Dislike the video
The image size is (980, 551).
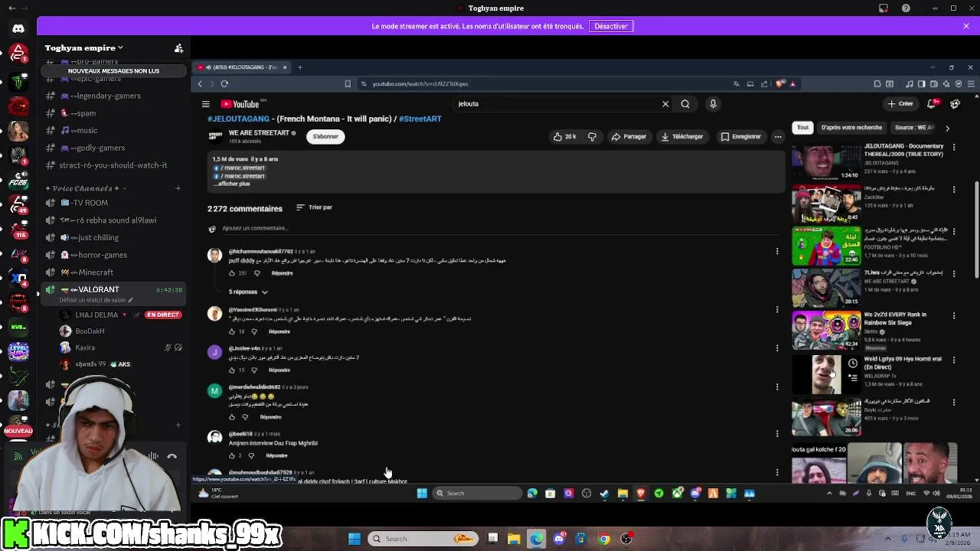pyautogui.click(x=592, y=136)
